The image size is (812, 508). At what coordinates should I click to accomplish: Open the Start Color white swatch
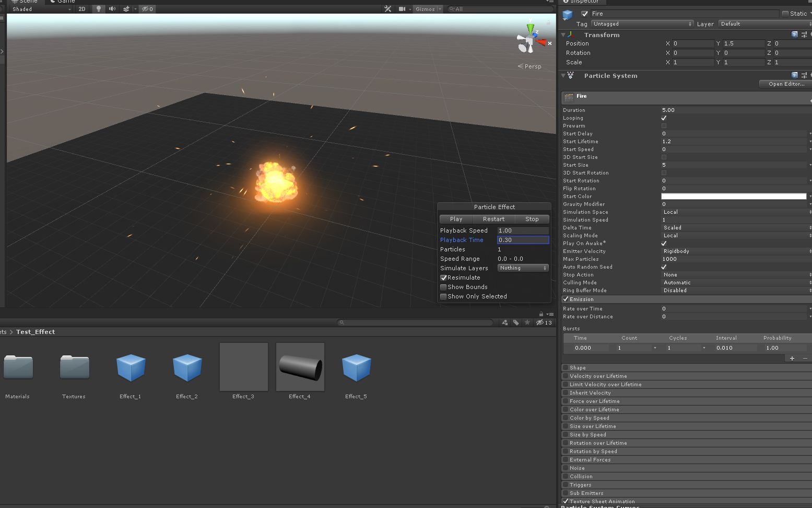734,197
